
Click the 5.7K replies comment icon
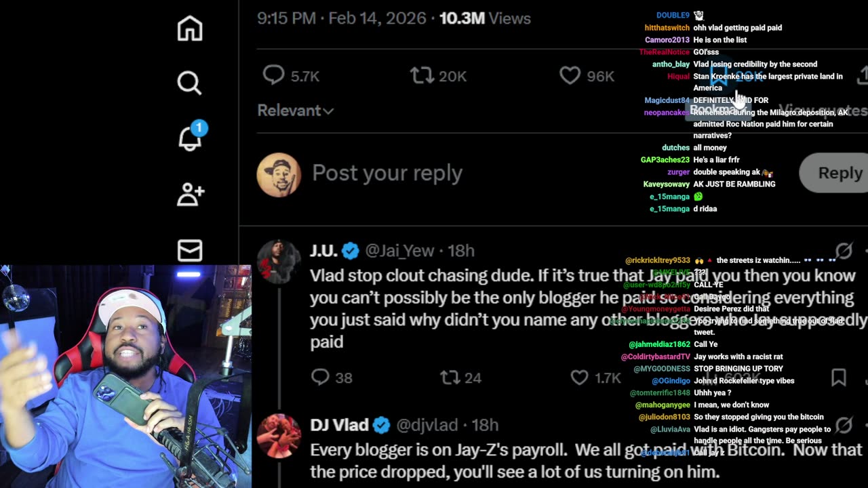point(274,76)
